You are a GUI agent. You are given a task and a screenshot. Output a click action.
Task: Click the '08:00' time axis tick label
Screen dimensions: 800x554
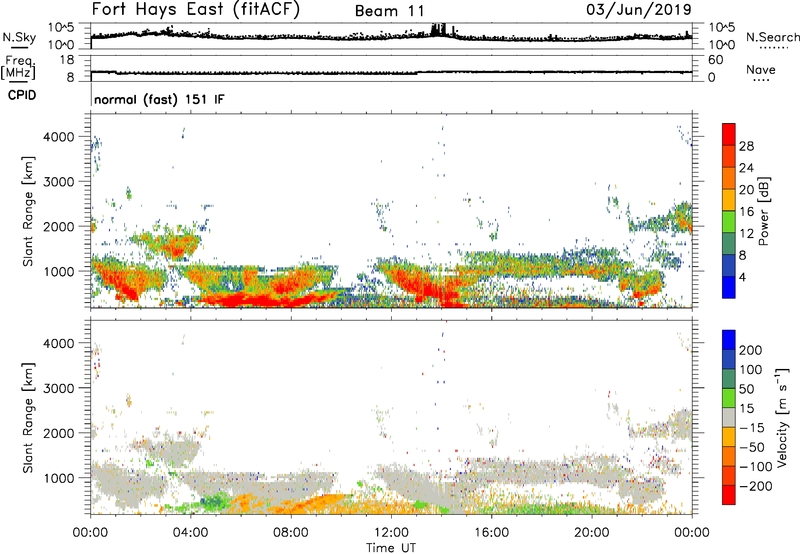291,533
